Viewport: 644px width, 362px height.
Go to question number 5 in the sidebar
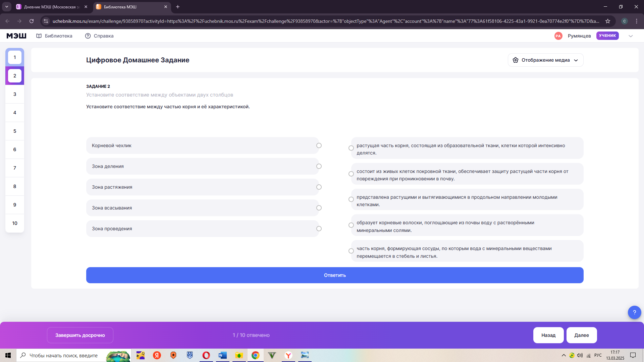click(15, 131)
